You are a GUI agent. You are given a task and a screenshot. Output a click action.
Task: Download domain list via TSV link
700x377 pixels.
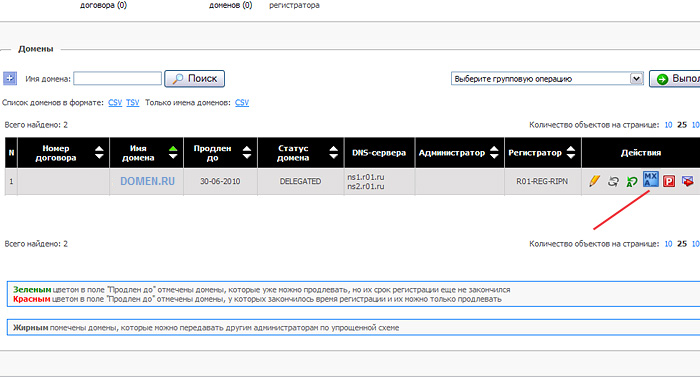[x=133, y=103]
